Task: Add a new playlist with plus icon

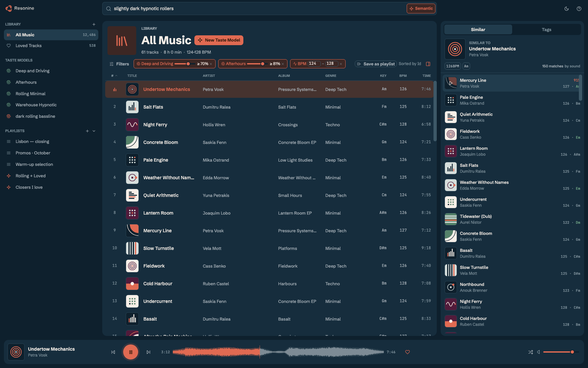Action: [x=87, y=131]
